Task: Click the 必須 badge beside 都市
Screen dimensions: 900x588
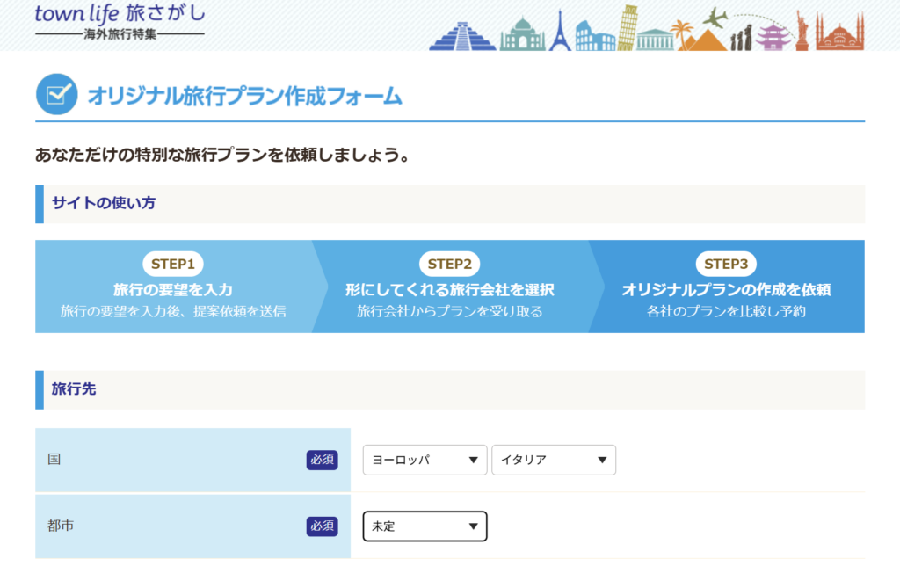Action: point(322,526)
